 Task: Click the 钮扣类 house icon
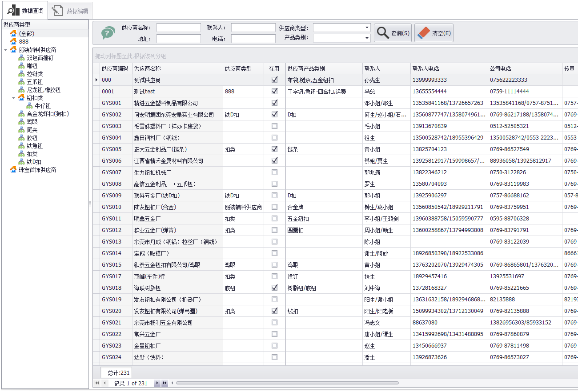tap(21, 98)
